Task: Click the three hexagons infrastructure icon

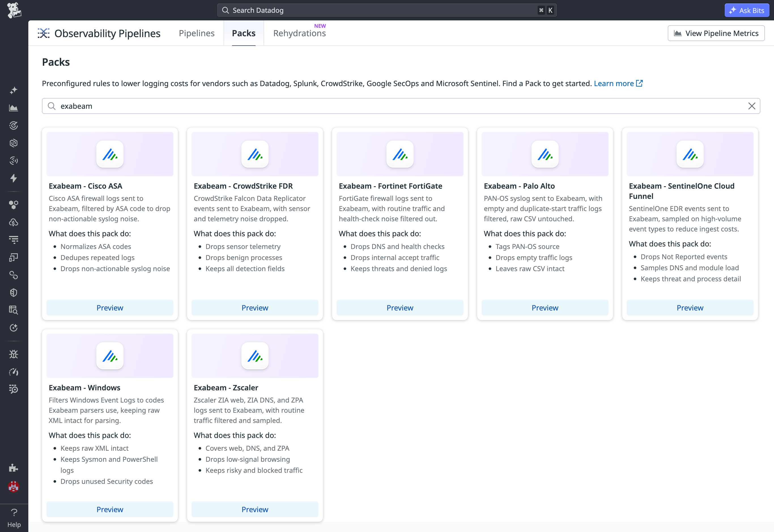Action: click(x=14, y=205)
